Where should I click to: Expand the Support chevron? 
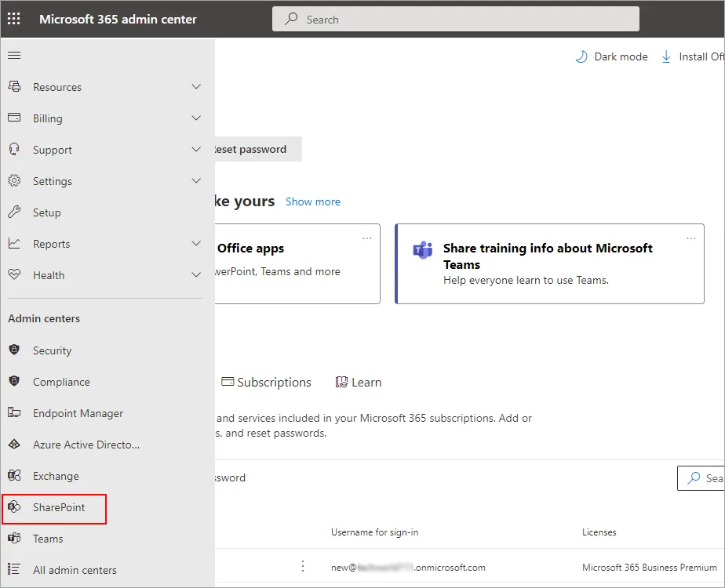(196, 149)
